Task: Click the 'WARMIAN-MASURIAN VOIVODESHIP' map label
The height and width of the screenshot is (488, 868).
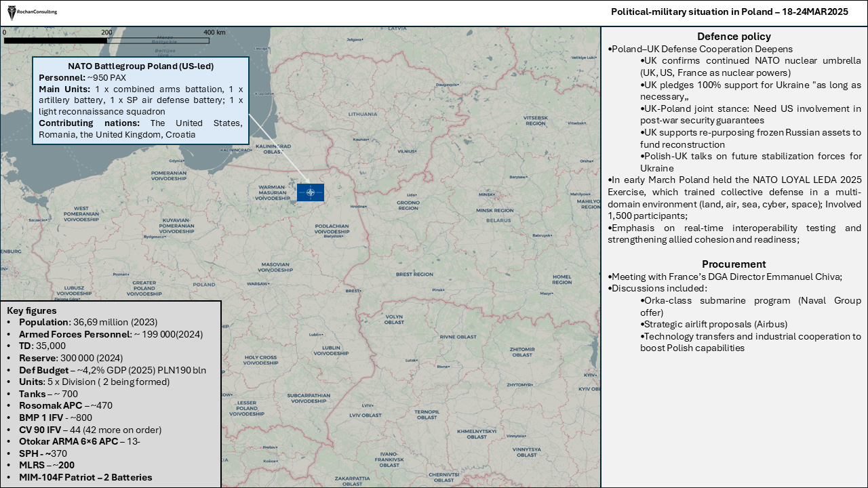Action: point(272,193)
